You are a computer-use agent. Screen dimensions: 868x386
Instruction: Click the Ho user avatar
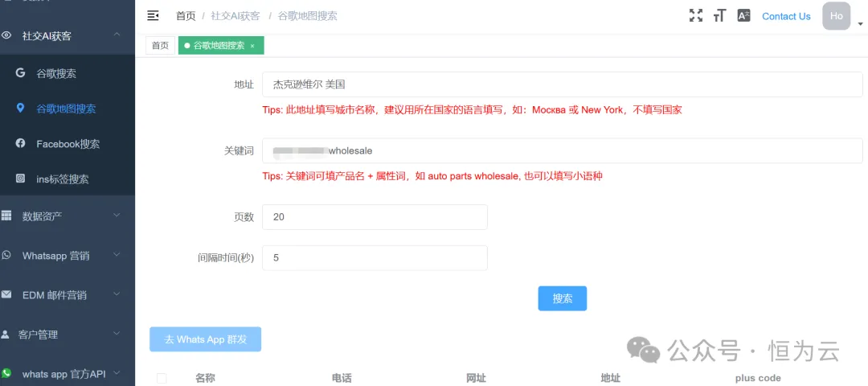[836, 16]
